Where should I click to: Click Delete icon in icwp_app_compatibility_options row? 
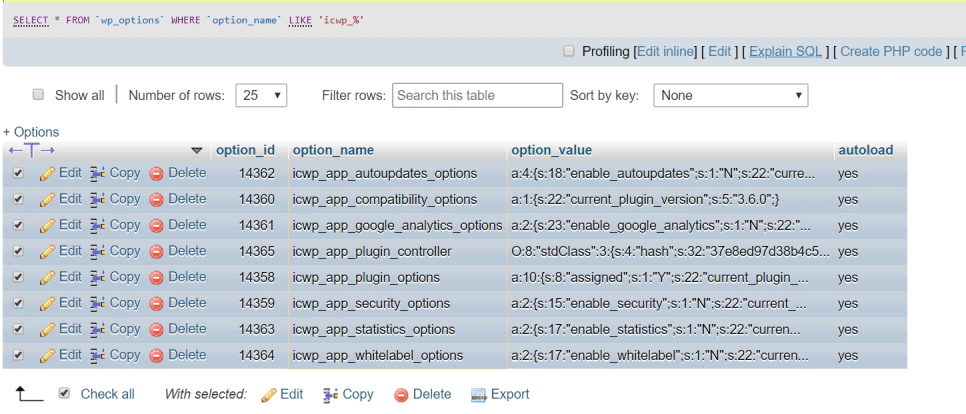click(156, 200)
